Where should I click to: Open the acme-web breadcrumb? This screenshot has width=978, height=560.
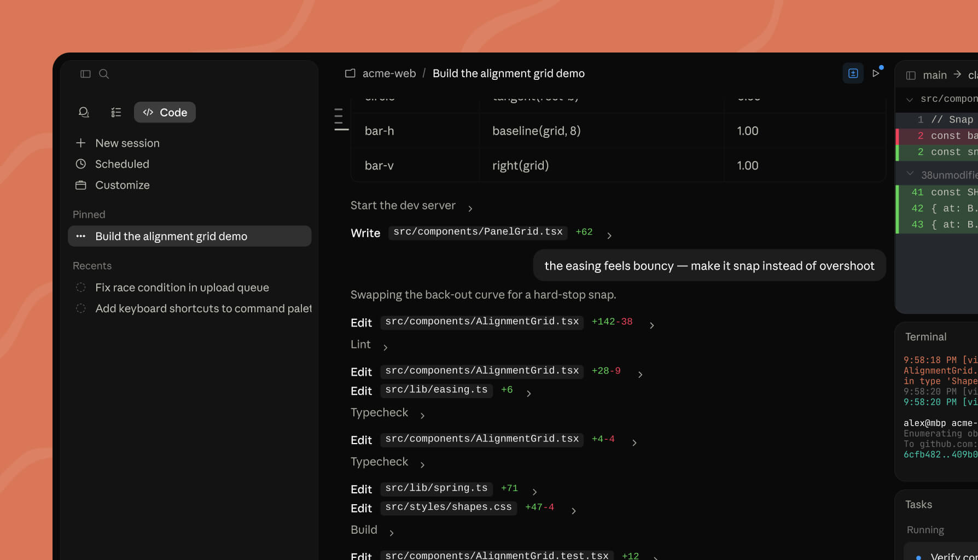(x=389, y=73)
